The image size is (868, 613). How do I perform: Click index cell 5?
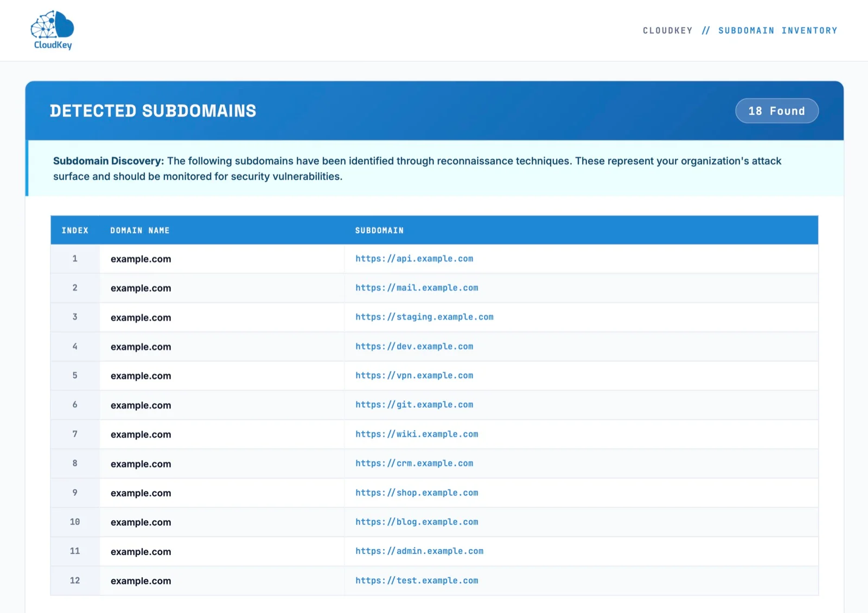[75, 376]
